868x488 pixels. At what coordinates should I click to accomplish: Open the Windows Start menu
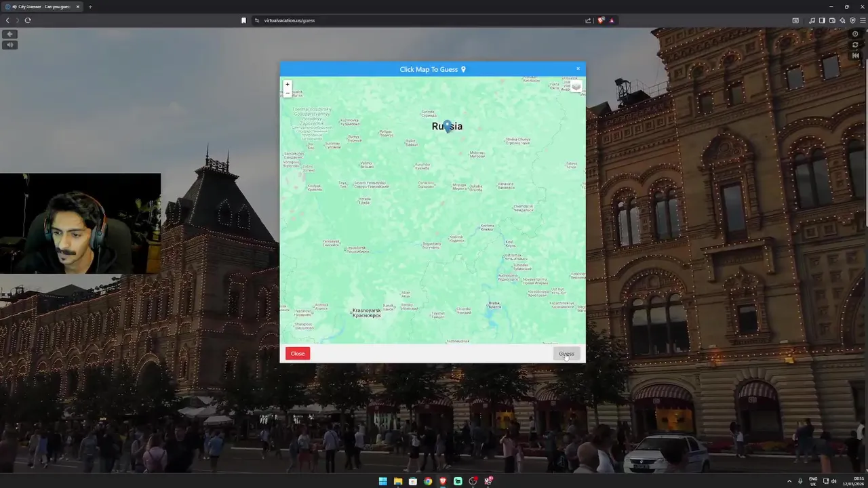coord(383,481)
